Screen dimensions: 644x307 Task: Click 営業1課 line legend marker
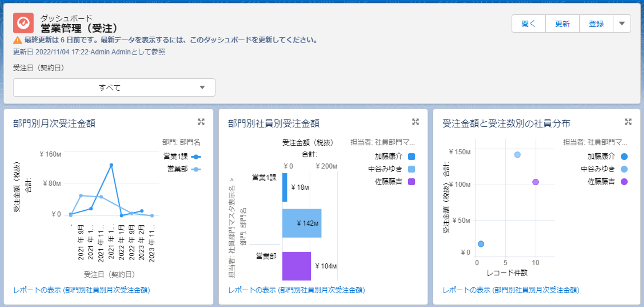pos(196,157)
